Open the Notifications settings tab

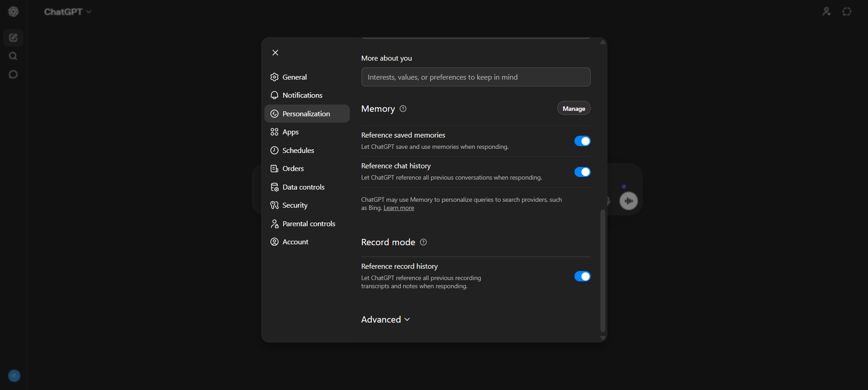pyautogui.click(x=302, y=95)
